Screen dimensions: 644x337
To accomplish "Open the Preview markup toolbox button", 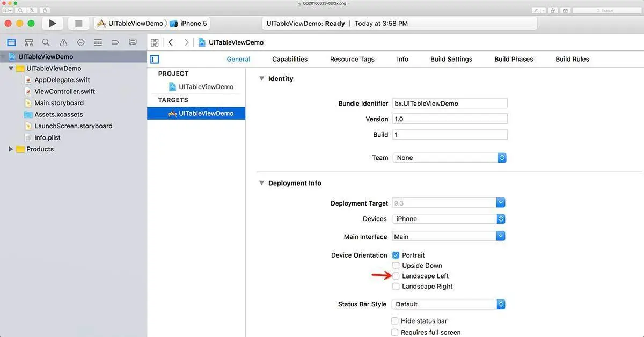I will [565, 10].
